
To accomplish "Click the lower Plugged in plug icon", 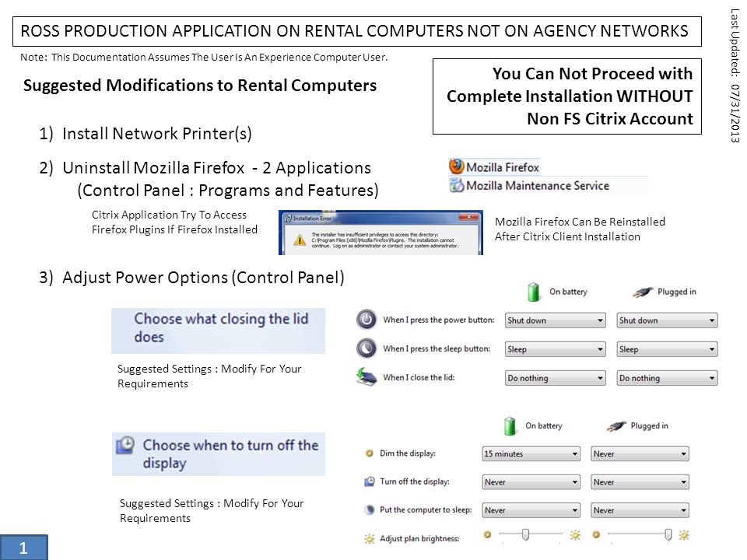I will pyautogui.click(x=616, y=426).
